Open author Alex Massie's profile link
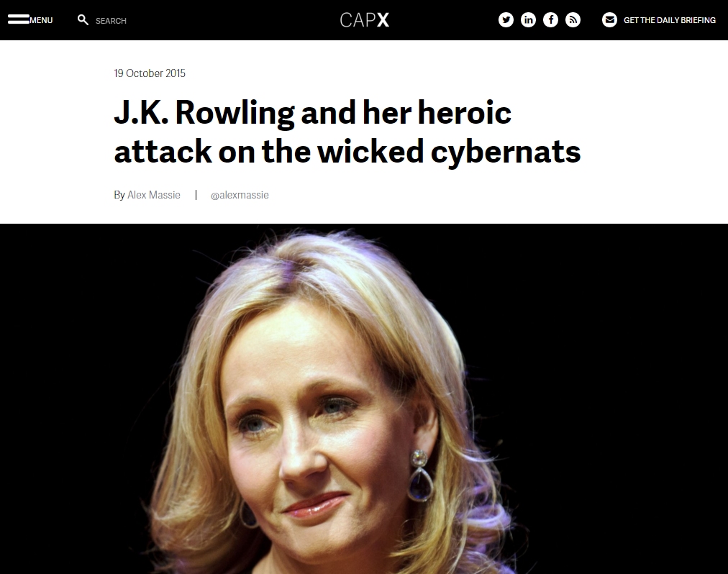 [154, 195]
